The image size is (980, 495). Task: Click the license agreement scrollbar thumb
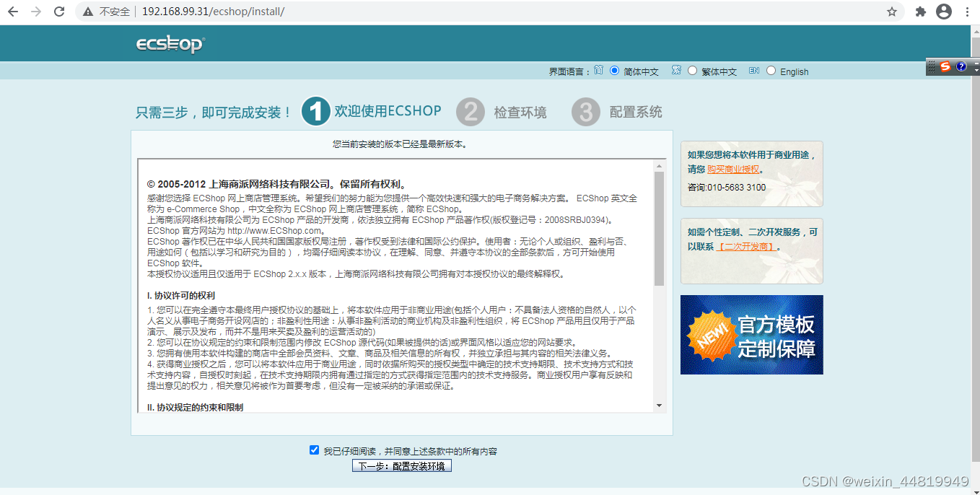click(x=659, y=229)
